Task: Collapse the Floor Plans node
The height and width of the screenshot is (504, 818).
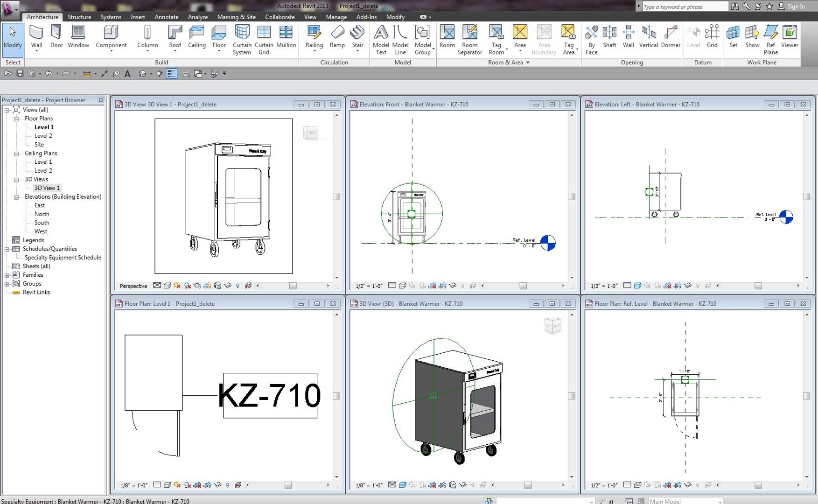Action: [x=16, y=119]
